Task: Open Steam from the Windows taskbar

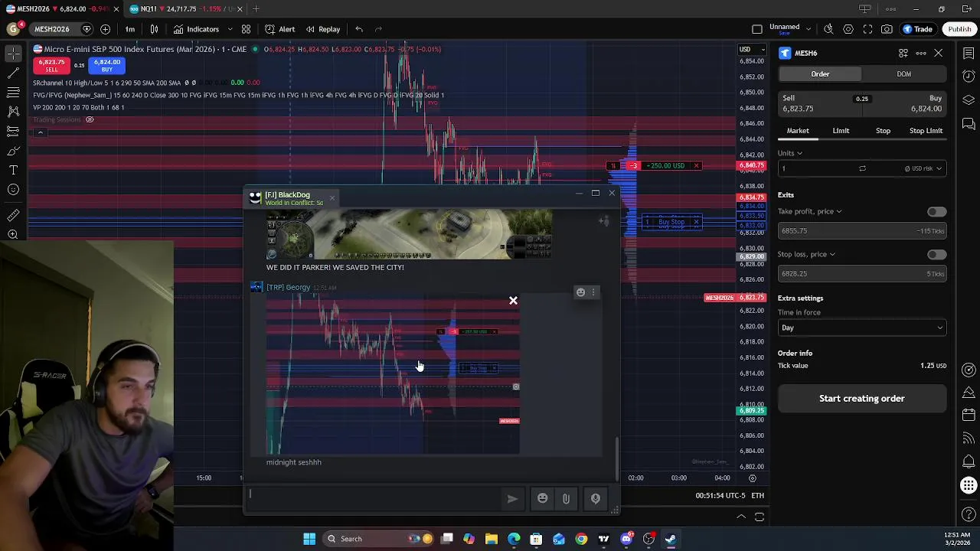Action: coord(671,539)
